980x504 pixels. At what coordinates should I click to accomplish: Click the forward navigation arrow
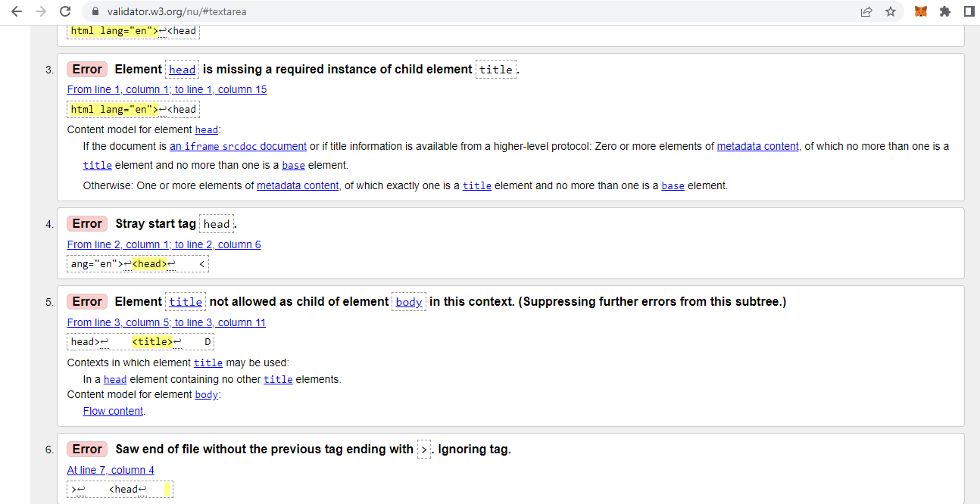(x=41, y=12)
